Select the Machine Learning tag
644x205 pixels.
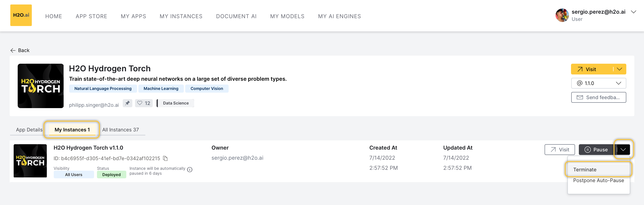(161, 89)
